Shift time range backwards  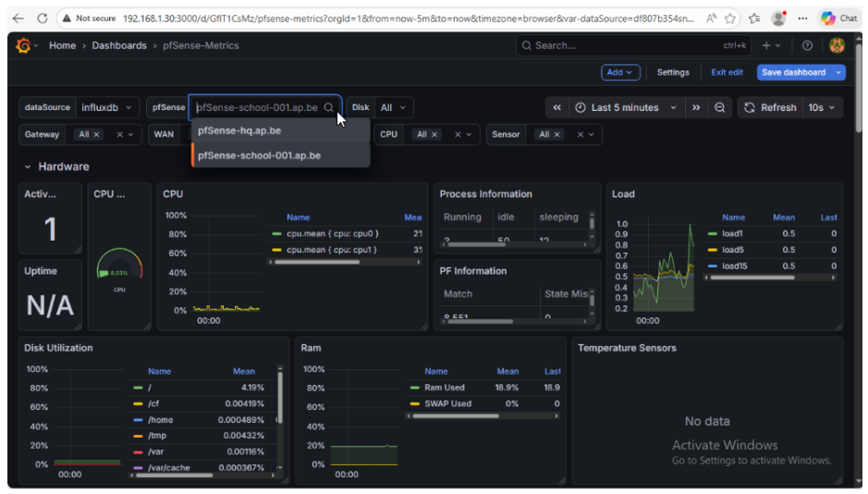coord(556,107)
